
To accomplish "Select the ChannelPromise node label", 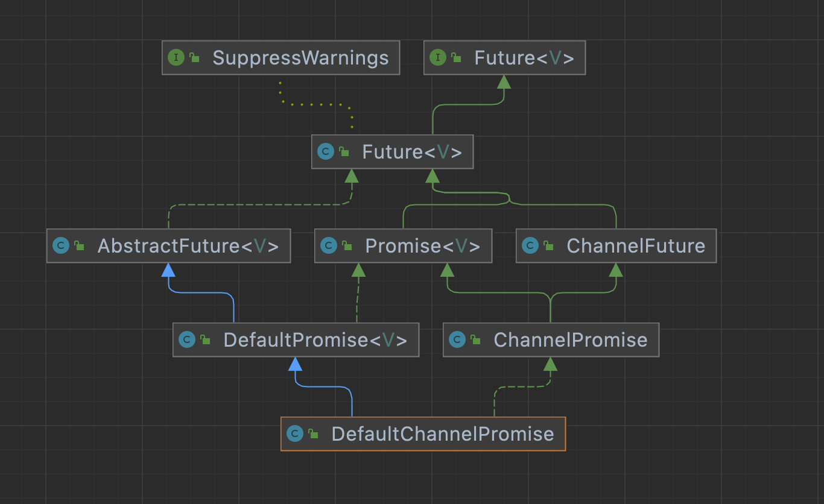I will (x=570, y=340).
